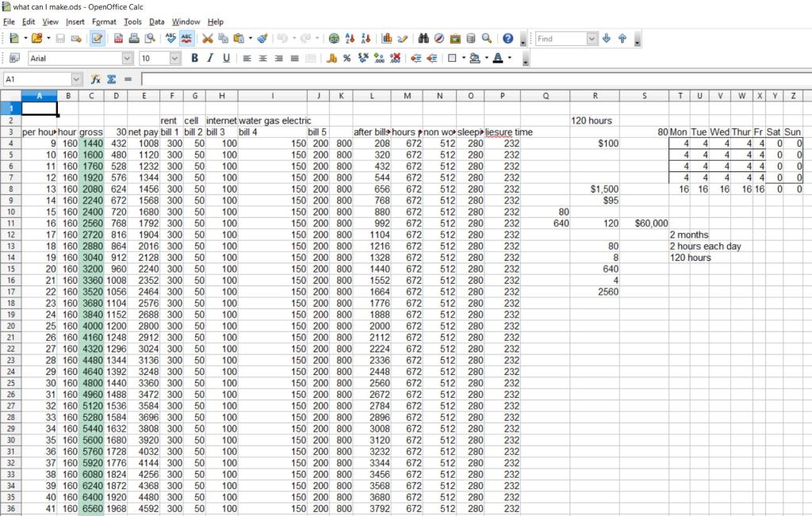This screenshot has height=516, width=812.
Task: Expand the font size dropdown
Action: pos(175,58)
